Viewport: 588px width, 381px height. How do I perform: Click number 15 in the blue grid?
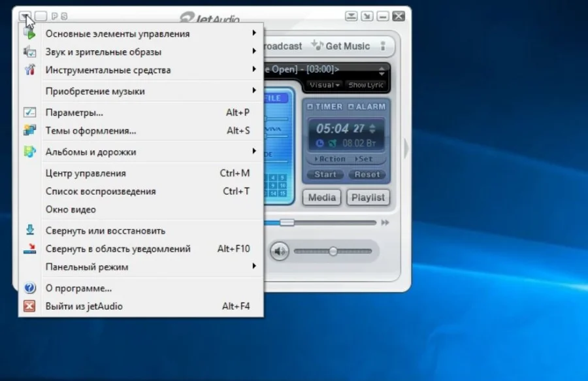(282, 193)
